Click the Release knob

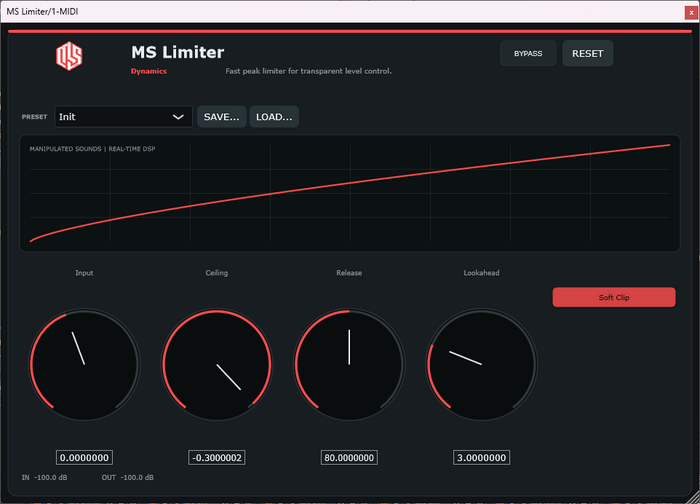tap(349, 365)
